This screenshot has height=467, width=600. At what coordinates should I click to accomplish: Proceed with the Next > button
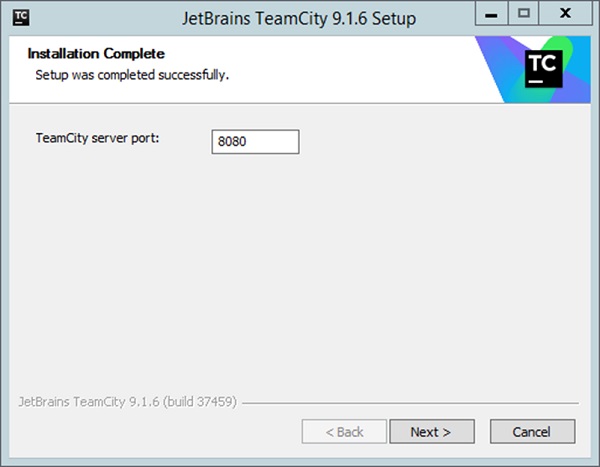tap(432, 432)
